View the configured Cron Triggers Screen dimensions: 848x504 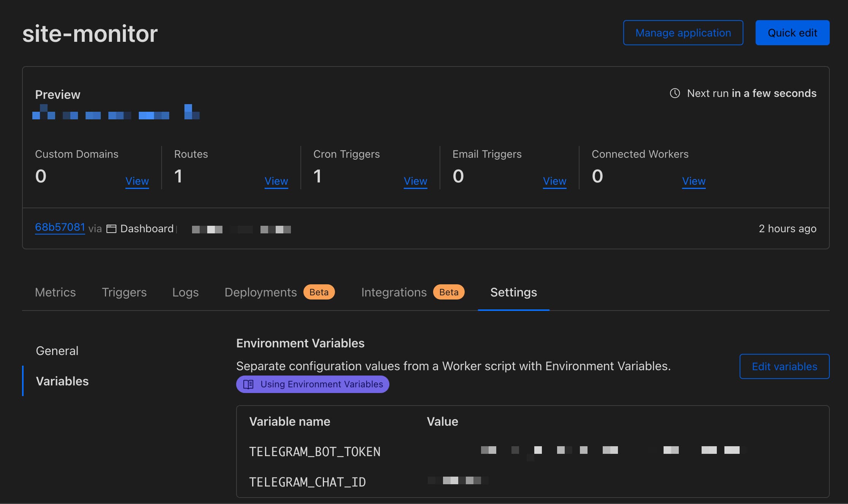point(415,181)
